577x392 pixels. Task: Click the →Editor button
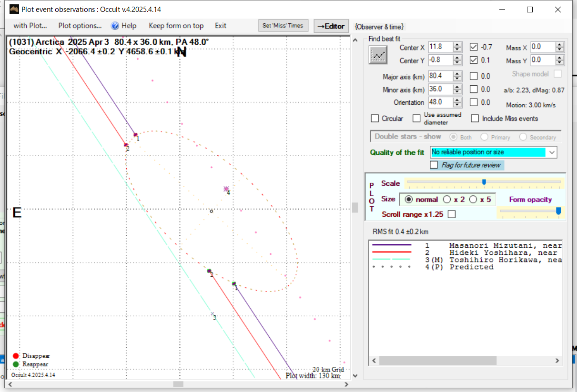tap(331, 26)
